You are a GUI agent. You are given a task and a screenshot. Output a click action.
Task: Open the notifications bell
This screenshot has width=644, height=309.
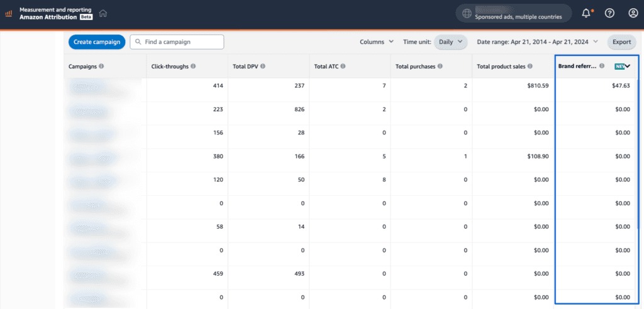586,13
